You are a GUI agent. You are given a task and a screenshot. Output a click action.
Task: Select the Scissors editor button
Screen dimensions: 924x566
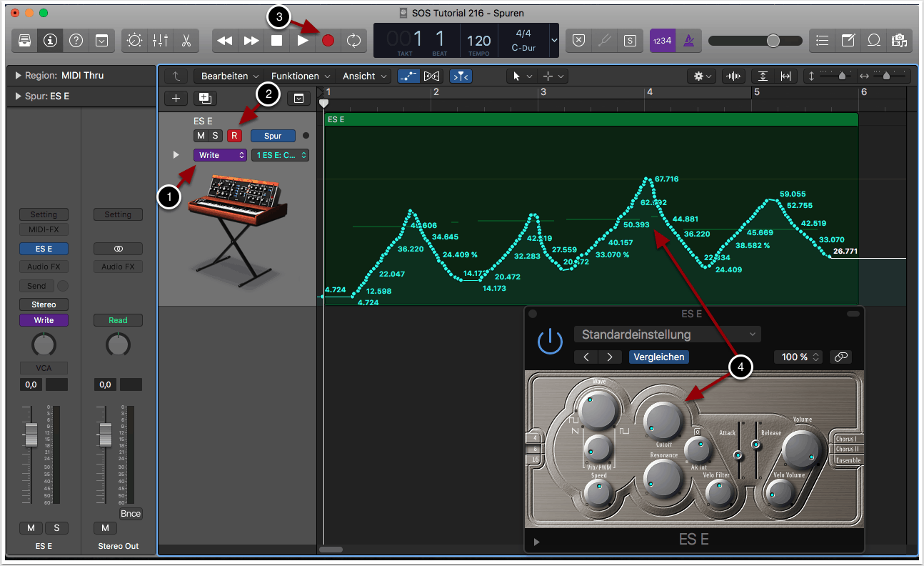(186, 41)
